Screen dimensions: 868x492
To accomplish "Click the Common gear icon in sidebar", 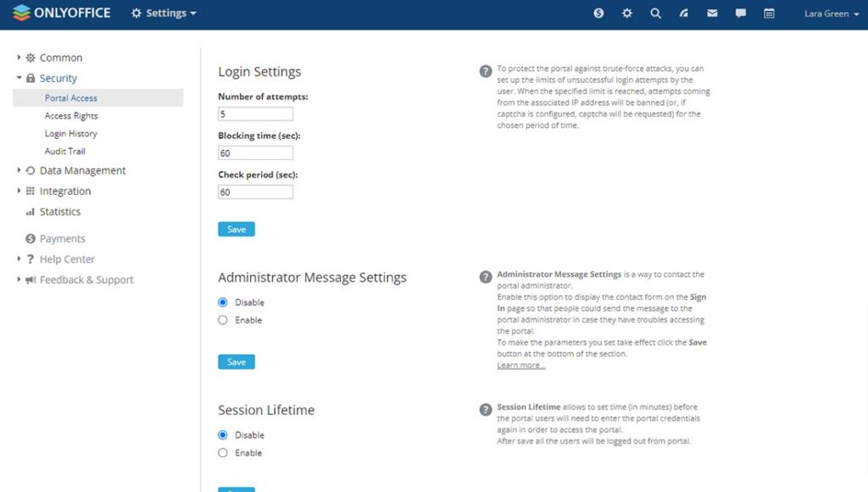I will (x=31, y=58).
